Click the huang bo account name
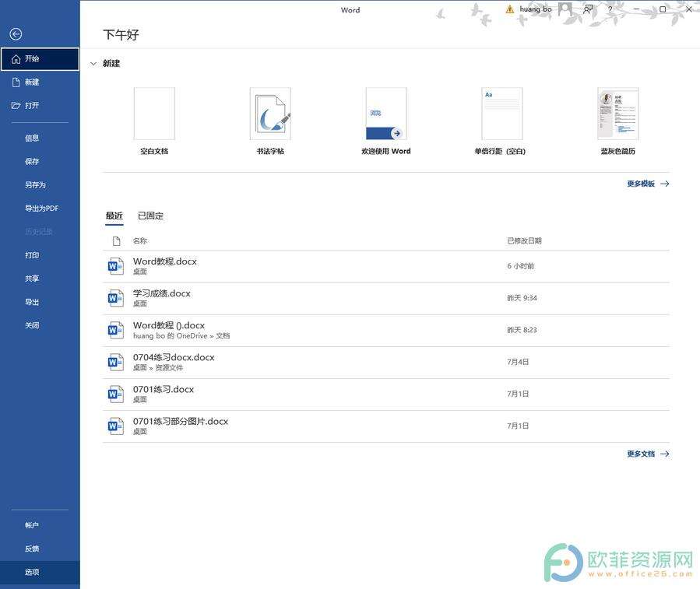700x589 pixels. click(535, 9)
